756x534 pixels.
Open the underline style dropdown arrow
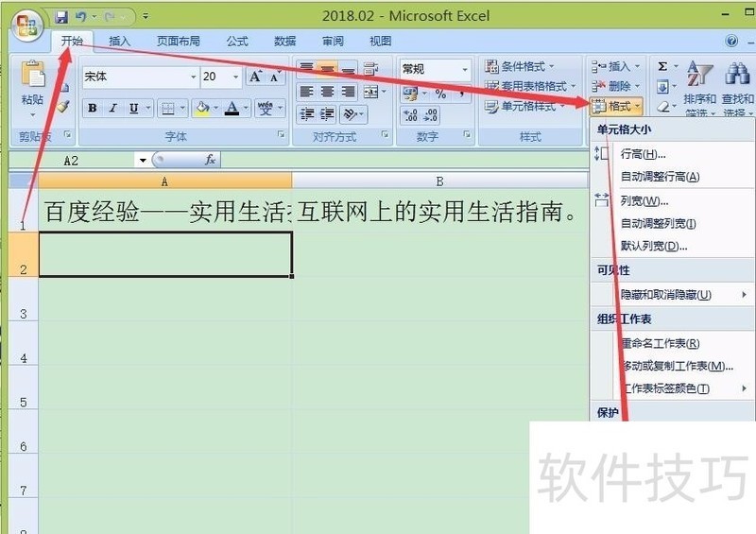coord(148,108)
